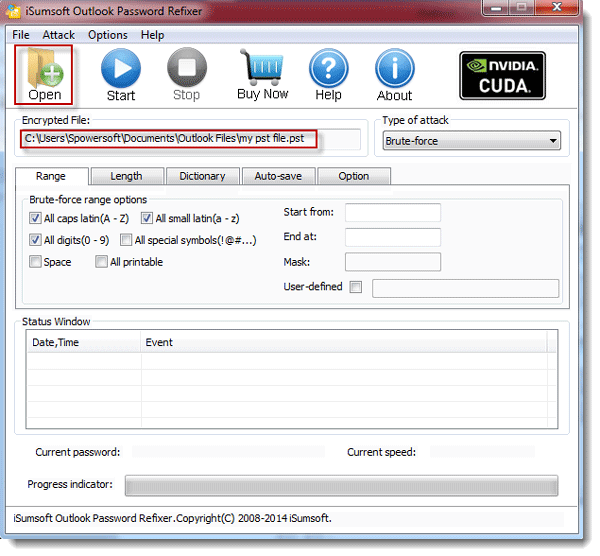
Task: Click the End at input field
Action: coord(393,237)
